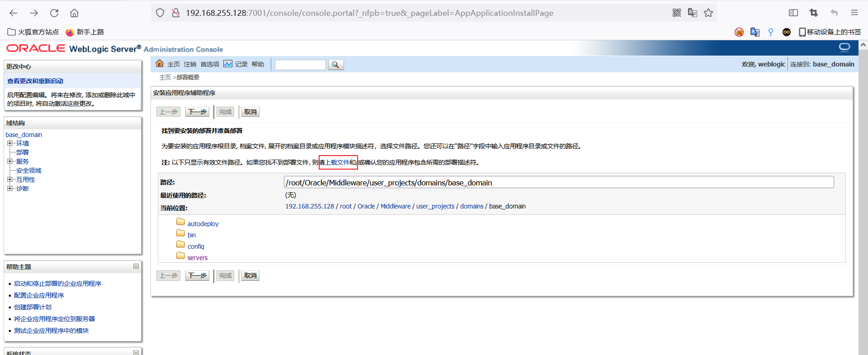This screenshot has width=868, height=355.
Task: Open the bin folder icon
Action: 181,233
